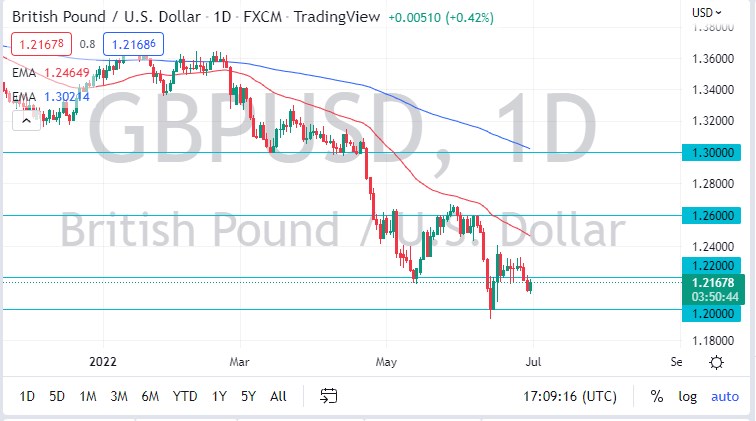The width and height of the screenshot is (756, 421).
Task: Set the chart range to 6M
Action: click(x=150, y=396)
